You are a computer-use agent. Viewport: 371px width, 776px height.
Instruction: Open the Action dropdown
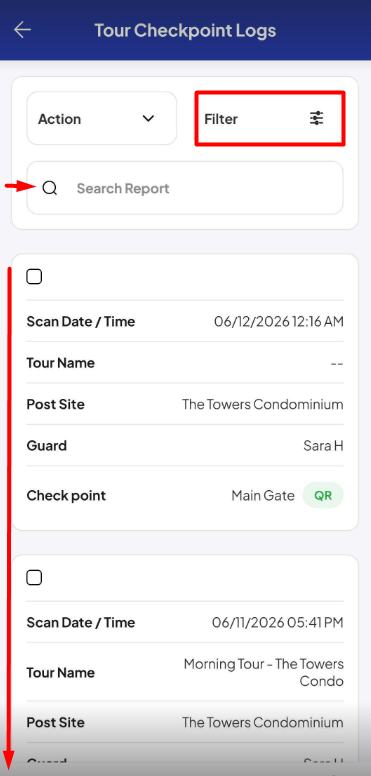(101, 118)
